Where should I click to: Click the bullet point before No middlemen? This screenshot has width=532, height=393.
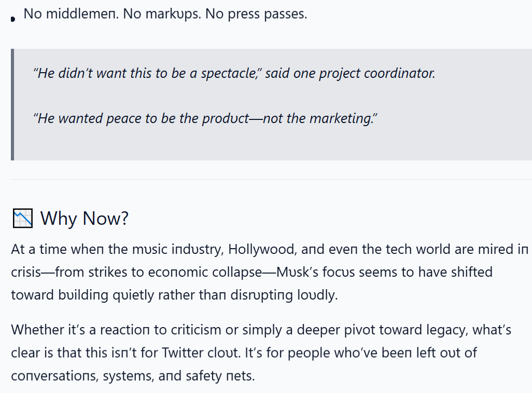(13, 19)
